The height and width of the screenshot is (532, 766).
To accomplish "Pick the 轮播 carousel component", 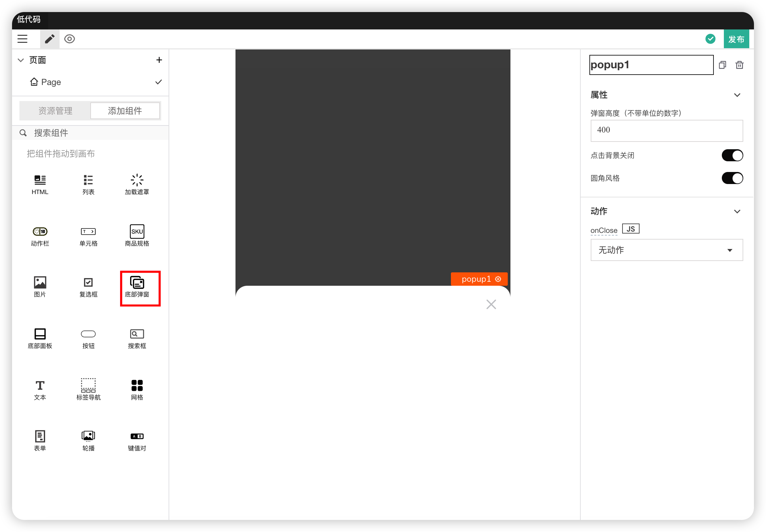I will 88,440.
